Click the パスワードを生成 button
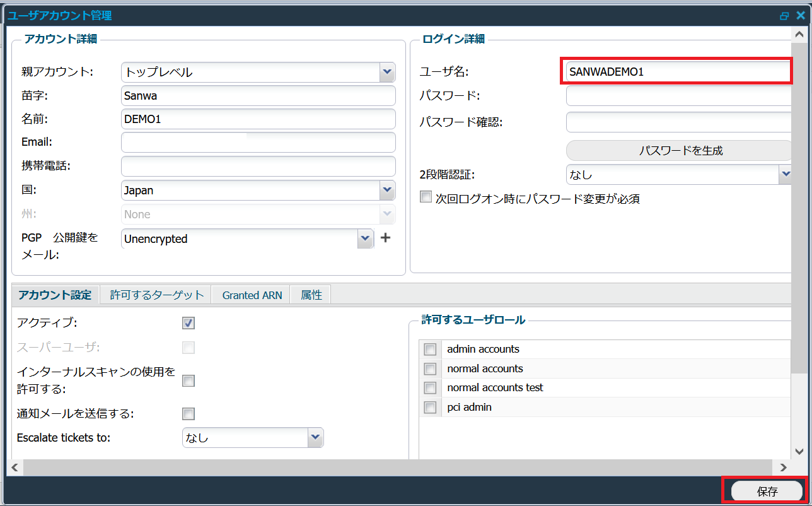This screenshot has height=506, width=812. pos(680,150)
